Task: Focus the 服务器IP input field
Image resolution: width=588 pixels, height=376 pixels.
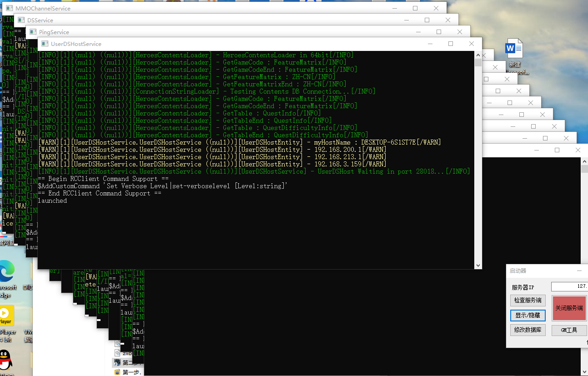Action: pos(569,287)
